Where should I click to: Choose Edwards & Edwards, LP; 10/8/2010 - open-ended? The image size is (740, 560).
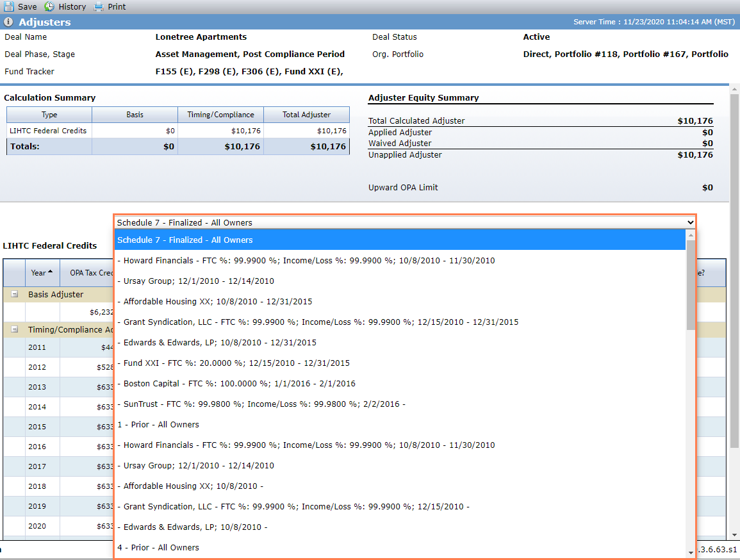coord(400,527)
